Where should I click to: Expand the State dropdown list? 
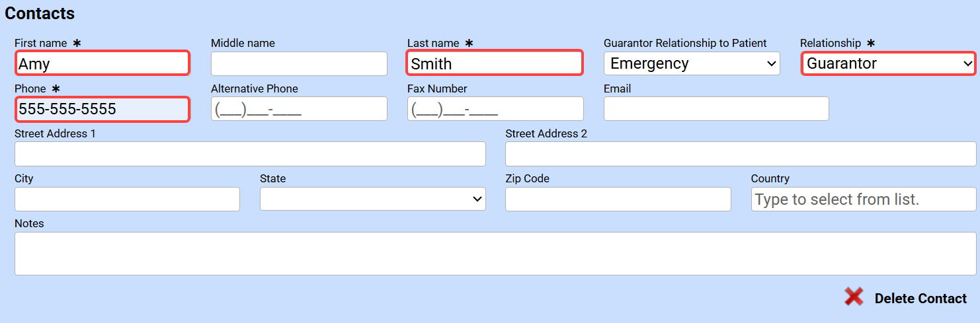(x=372, y=199)
